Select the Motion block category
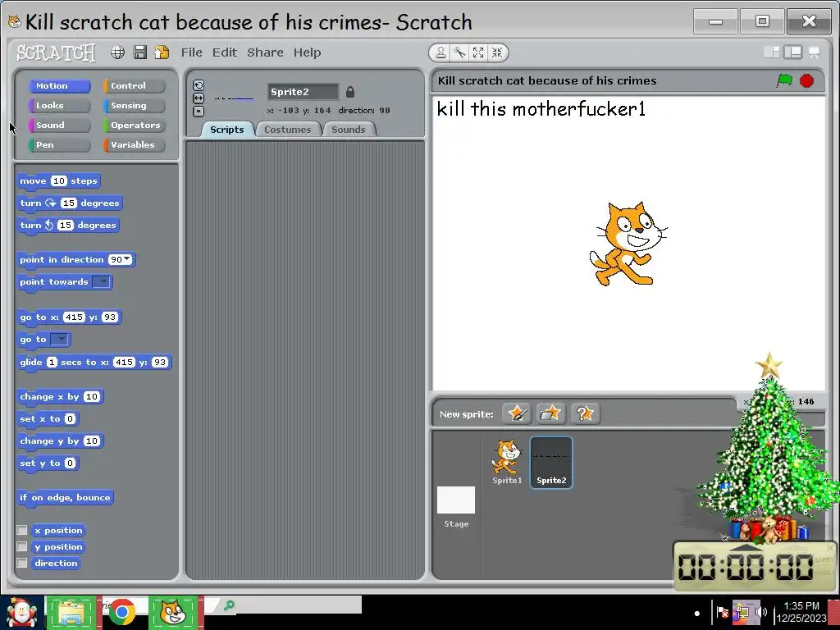840x630 pixels. pos(59,85)
